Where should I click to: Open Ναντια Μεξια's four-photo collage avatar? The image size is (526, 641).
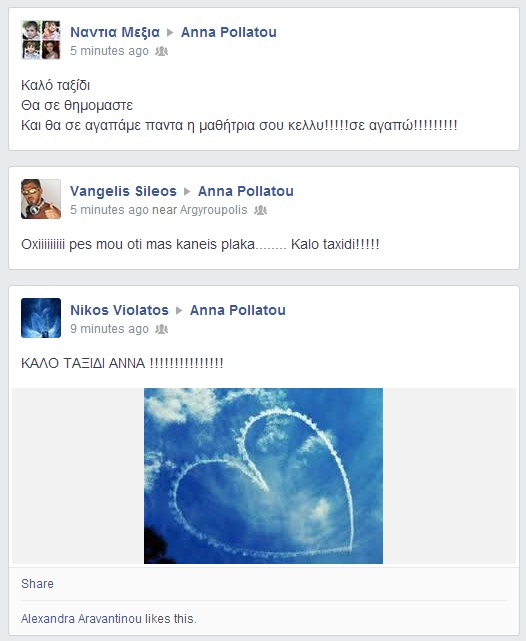[x=41, y=40]
